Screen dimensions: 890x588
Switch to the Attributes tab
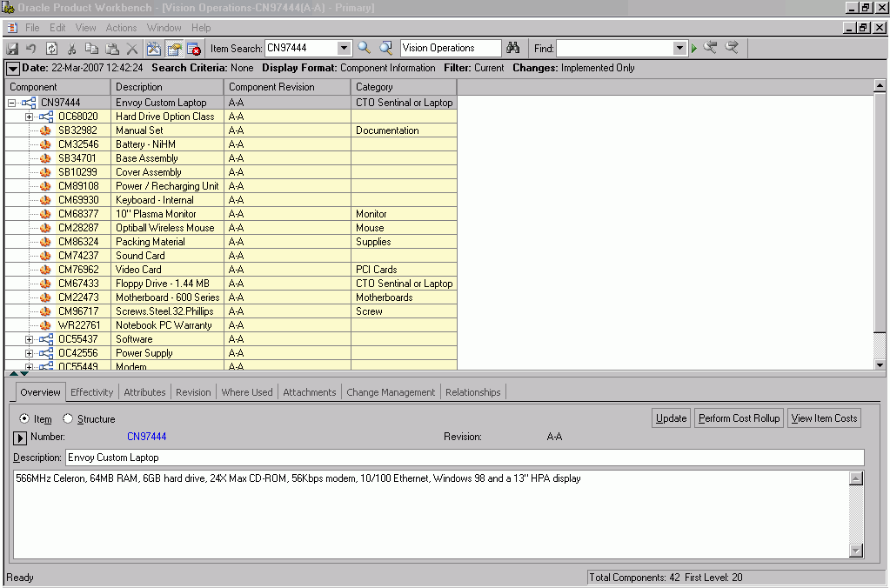pyautogui.click(x=144, y=392)
